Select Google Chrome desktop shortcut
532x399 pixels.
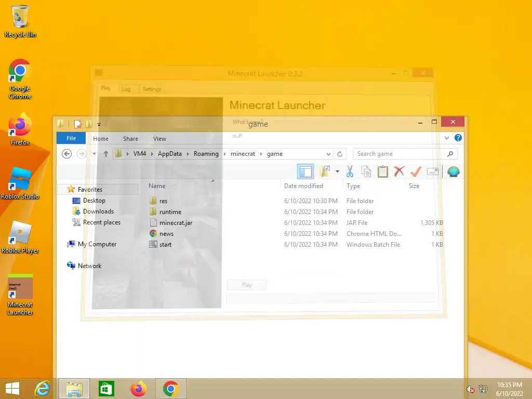tap(20, 79)
